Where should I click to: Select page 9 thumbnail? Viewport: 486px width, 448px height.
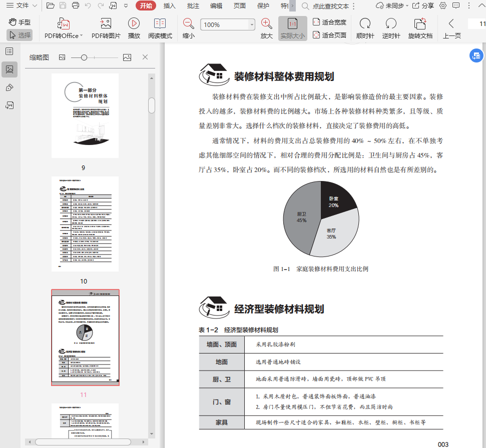[x=85, y=116]
